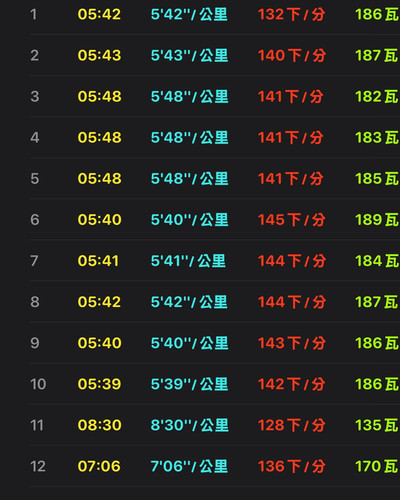Image resolution: width=400 pixels, height=500 pixels.
Task: Click cadence 142下/分 in split 10
Action: [x=292, y=384]
